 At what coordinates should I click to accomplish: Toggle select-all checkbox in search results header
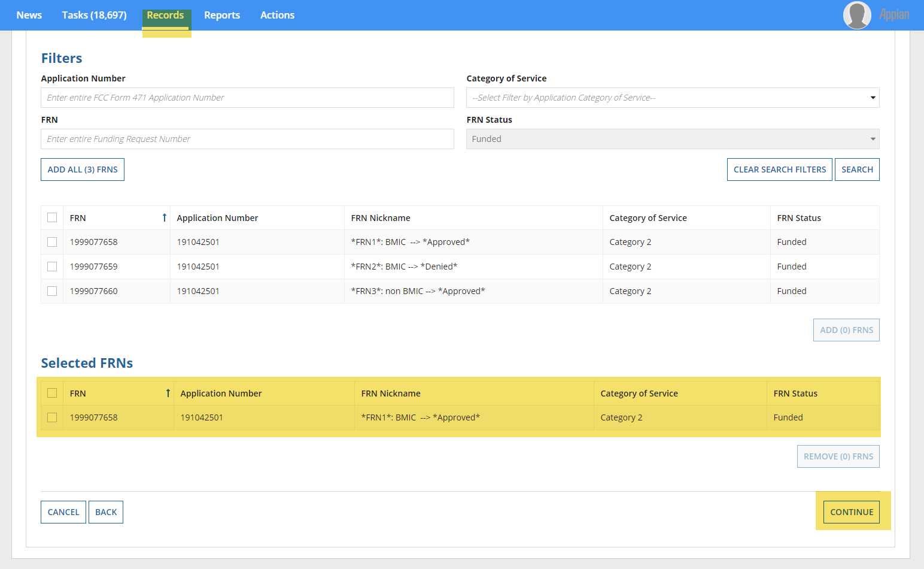(x=52, y=218)
